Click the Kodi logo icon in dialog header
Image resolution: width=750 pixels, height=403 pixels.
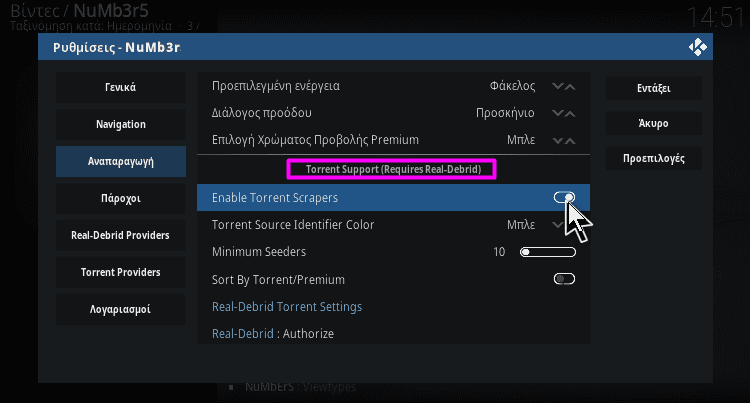tap(697, 47)
